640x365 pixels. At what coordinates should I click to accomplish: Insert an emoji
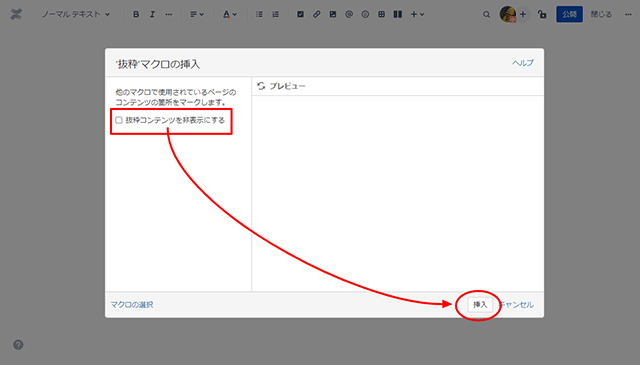[x=365, y=14]
